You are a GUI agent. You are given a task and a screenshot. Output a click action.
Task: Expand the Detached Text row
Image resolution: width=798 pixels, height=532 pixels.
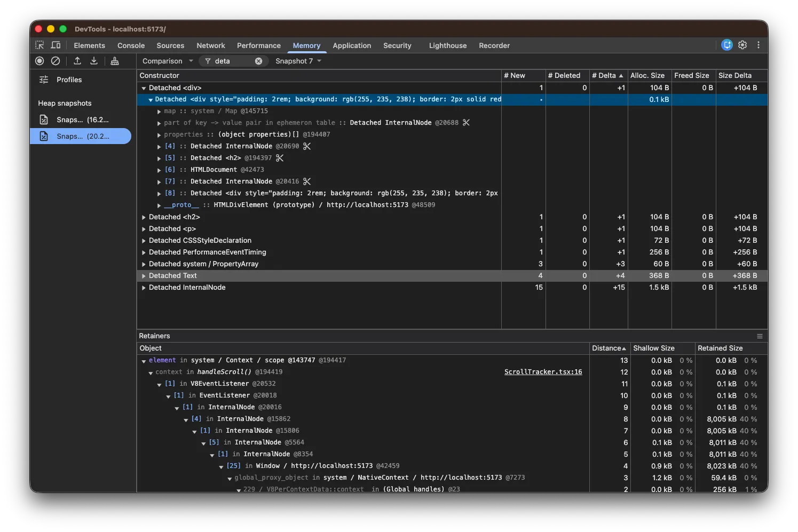coord(144,276)
